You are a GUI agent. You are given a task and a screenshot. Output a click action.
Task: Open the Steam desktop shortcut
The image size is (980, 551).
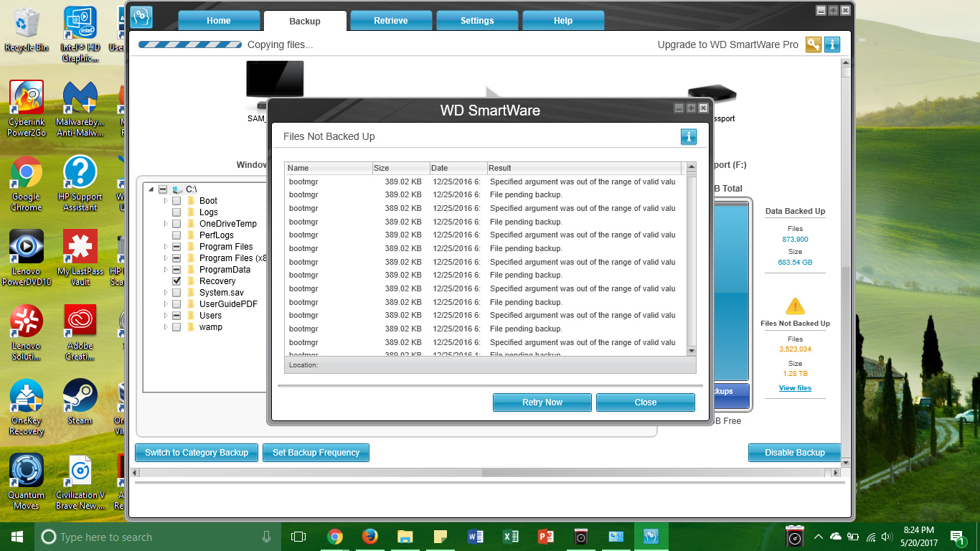click(80, 402)
